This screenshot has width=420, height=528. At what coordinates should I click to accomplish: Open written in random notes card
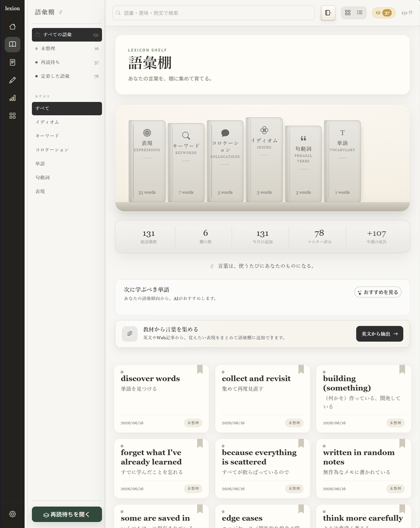coord(364,468)
